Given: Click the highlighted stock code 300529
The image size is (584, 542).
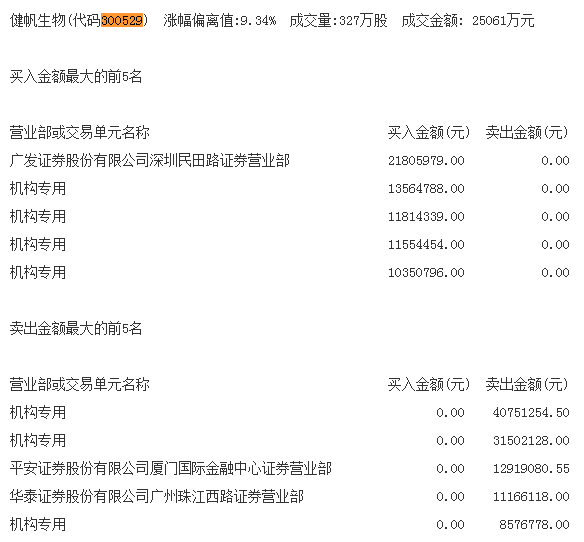Looking at the screenshot, I should pos(122,20).
